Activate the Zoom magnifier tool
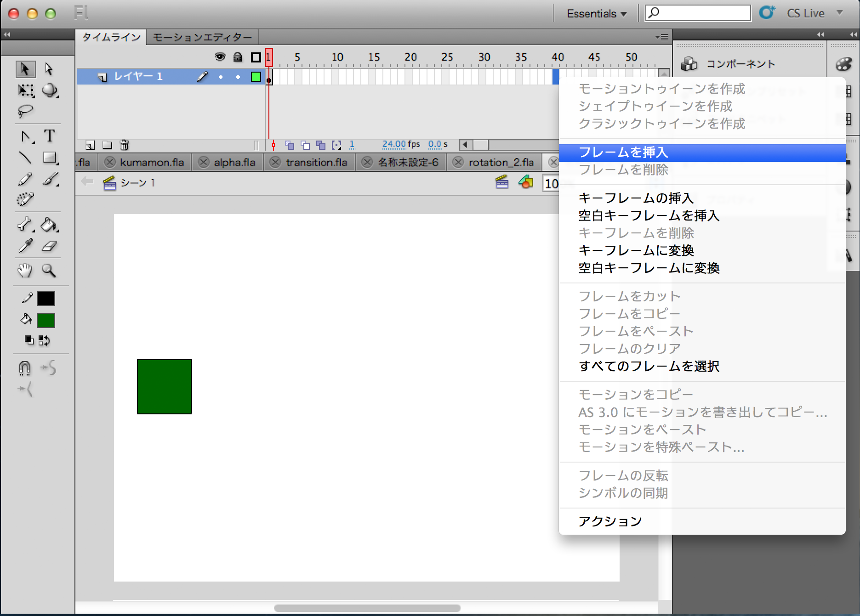Viewport: 860px width, 616px height. (49, 270)
